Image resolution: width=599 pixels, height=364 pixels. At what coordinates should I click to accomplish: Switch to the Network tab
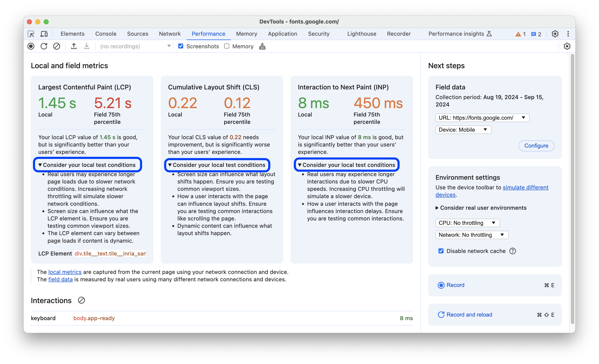pos(170,33)
